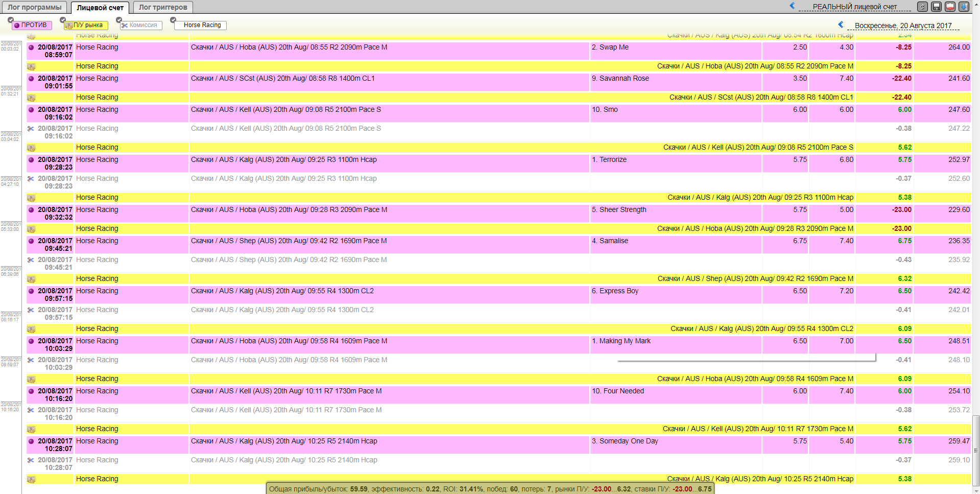Click the '9. Savannah Rose' selection cell
980x494 pixels.
pyautogui.click(x=676, y=82)
